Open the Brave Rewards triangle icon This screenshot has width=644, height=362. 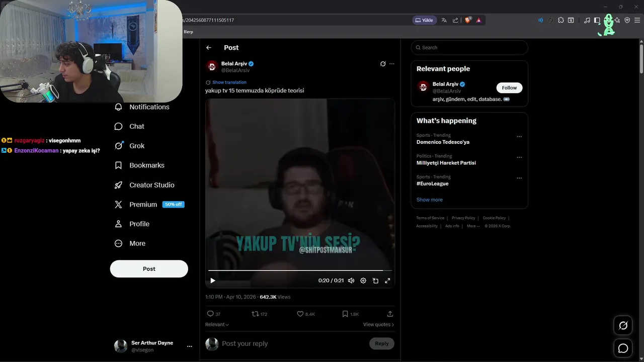click(x=478, y=20)
